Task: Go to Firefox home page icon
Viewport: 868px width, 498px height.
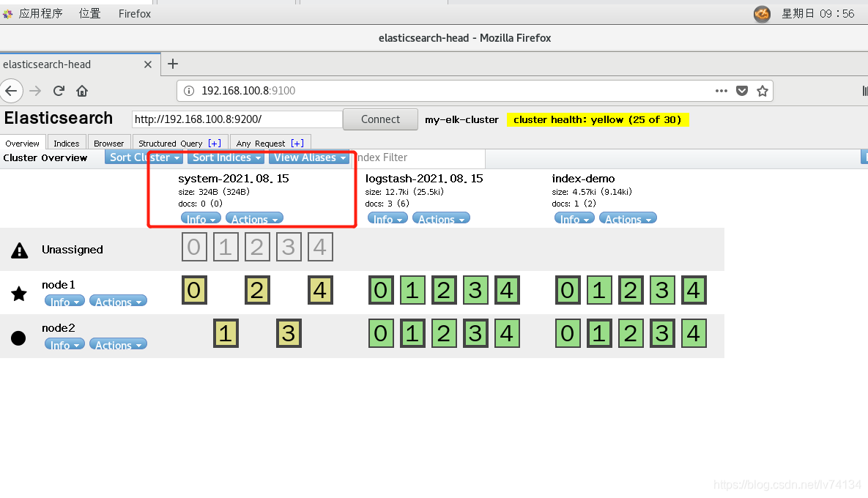Action: click(x=82, y=91)
